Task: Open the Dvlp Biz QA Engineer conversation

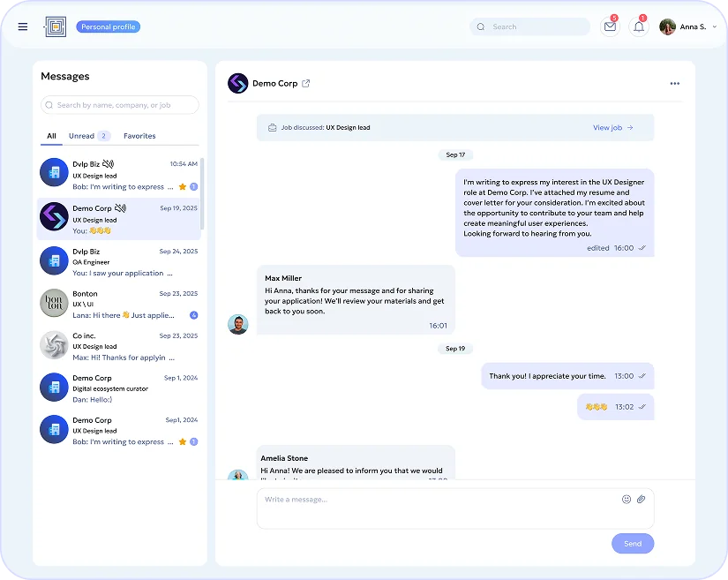Action: click(x=119, y=262)
